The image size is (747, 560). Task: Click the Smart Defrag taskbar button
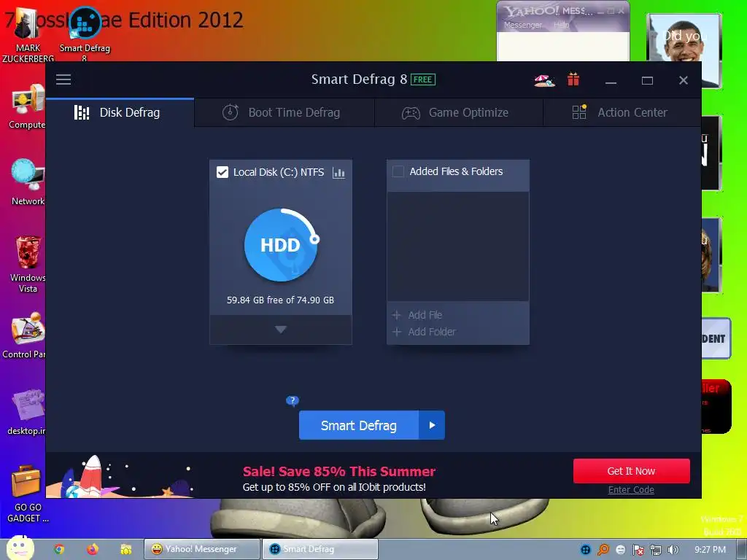pos(320,549)
